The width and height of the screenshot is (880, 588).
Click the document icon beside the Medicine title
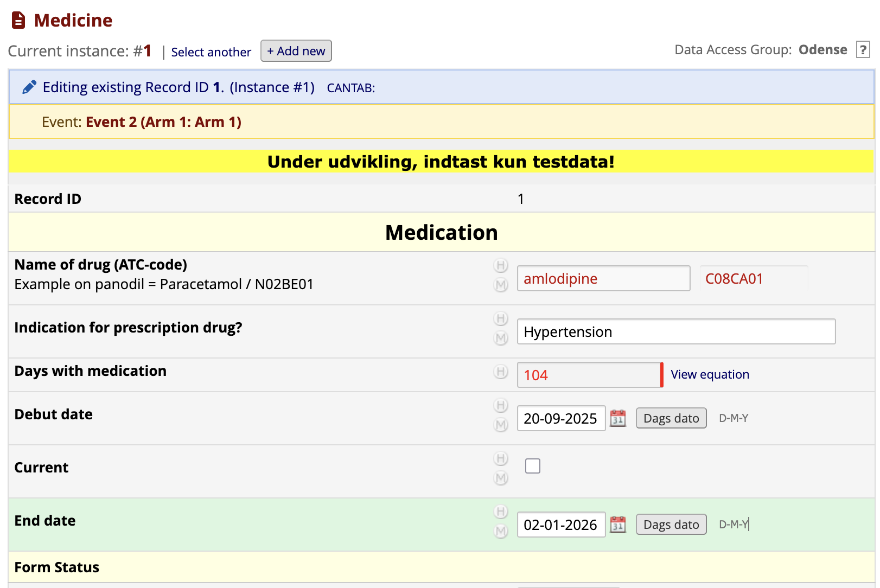17,20
